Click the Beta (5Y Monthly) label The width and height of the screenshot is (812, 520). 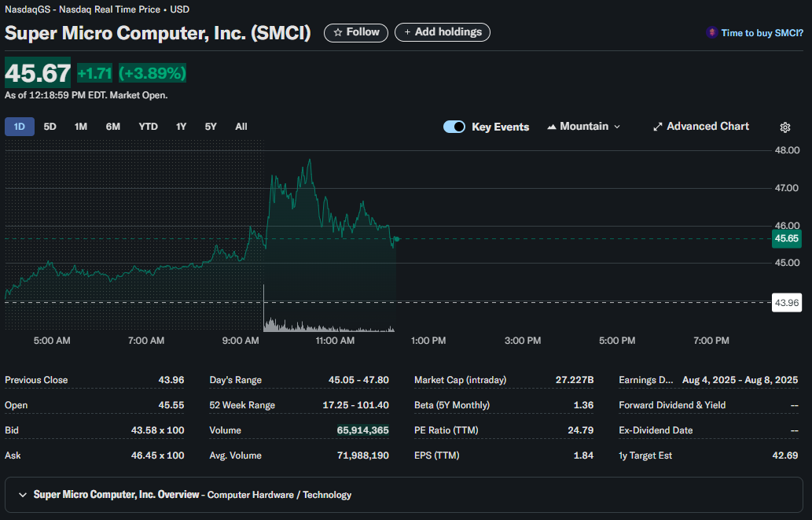click(x=452, y=405)
